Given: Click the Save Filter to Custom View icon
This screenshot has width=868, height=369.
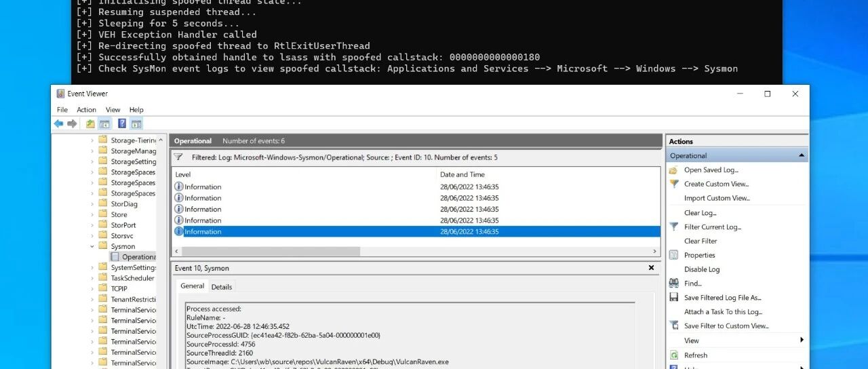Looking at the screenshot, I should [x=673, y=326].
